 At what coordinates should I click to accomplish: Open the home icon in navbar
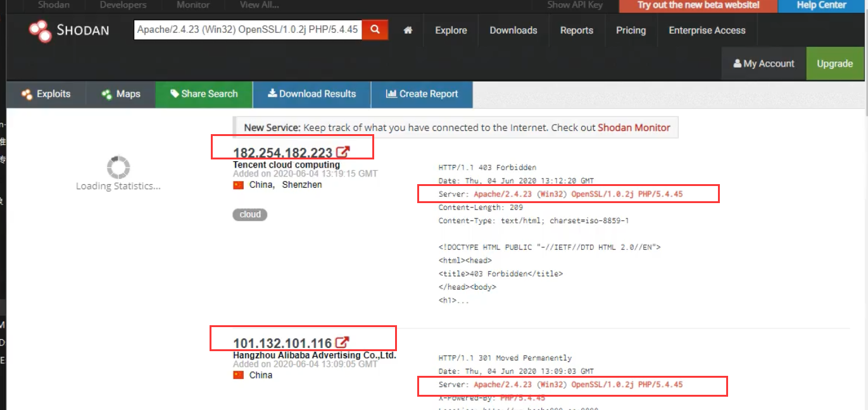(x=408, y=30)
